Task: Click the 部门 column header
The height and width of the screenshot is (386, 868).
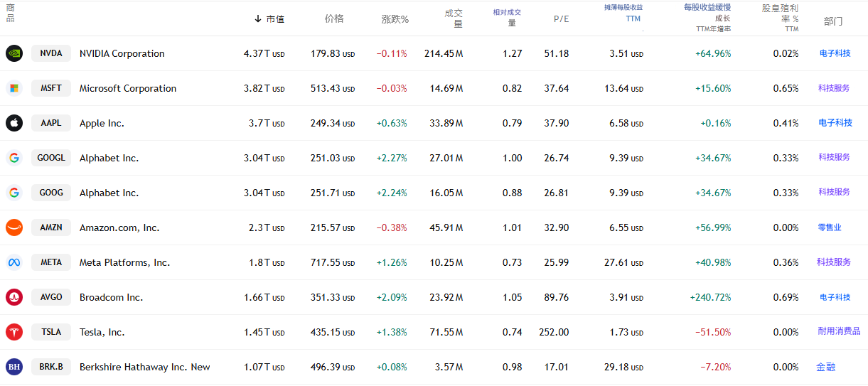Action: pyautogui.click(x=832, y=21)
